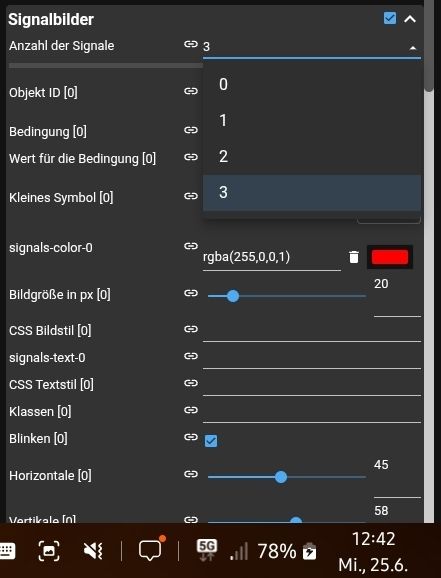Viewport: 441px width, 578px height.
Task: Toggle the Signalbilder section checkbox
Action: click(390, 18)
